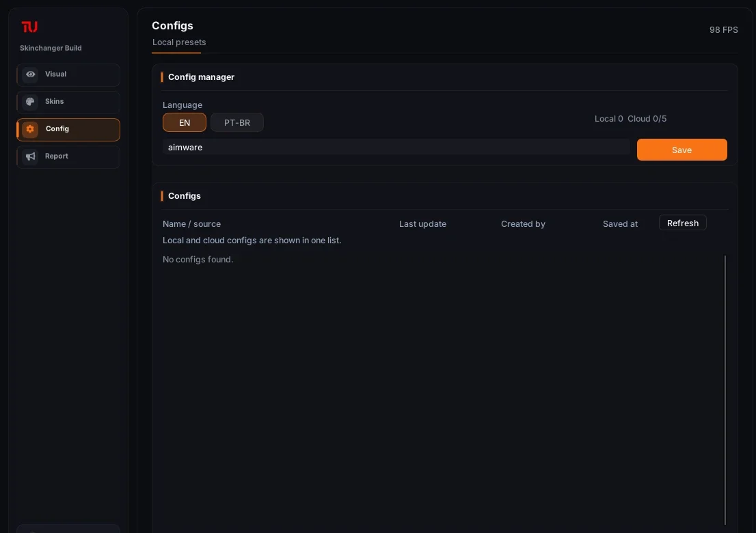Click the Local and cloud configs note
Image resolution: width=756 pixels, height=533 pixels.
(x=252, y=240)
